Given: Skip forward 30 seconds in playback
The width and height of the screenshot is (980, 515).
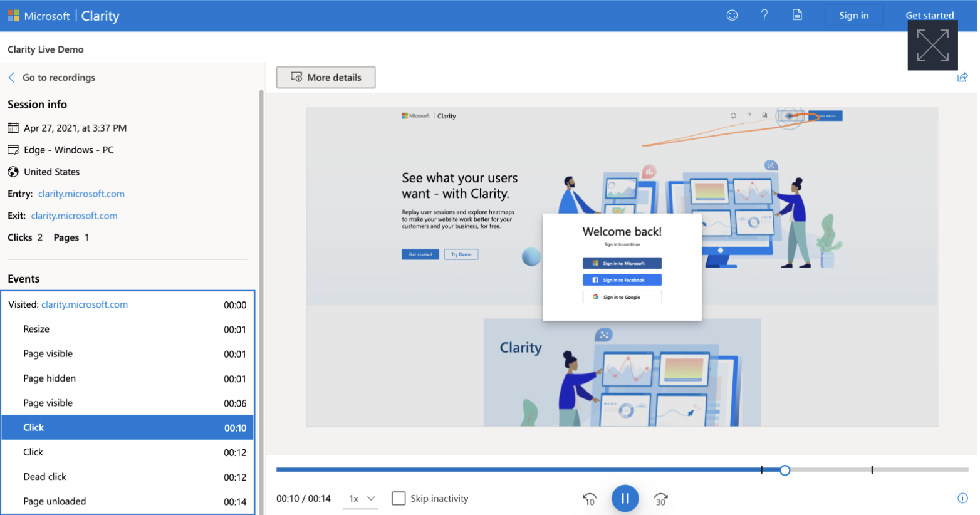Looking at the screenshot, I should (660, 498).
